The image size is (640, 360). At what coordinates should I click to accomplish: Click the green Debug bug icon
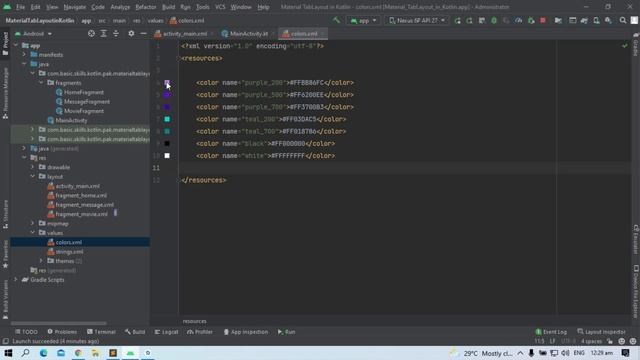click(494, 20)
